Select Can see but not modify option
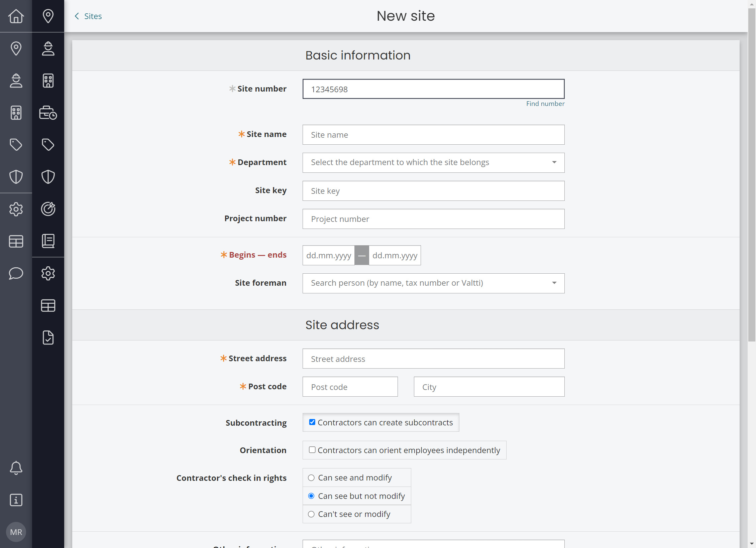756x548 pixels. pyautogui.click(x=357, y=496)
